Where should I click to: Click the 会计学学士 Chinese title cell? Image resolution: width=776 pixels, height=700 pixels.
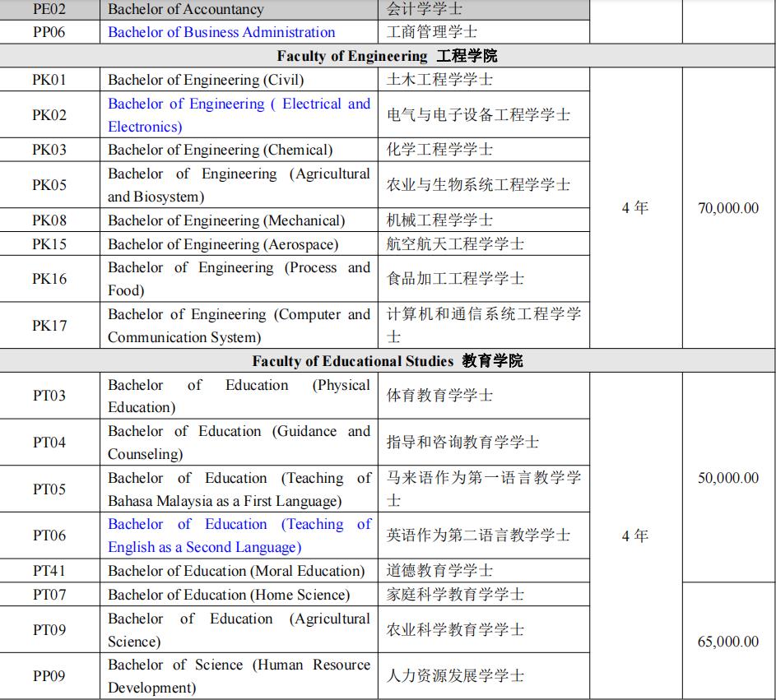[428, 9]
